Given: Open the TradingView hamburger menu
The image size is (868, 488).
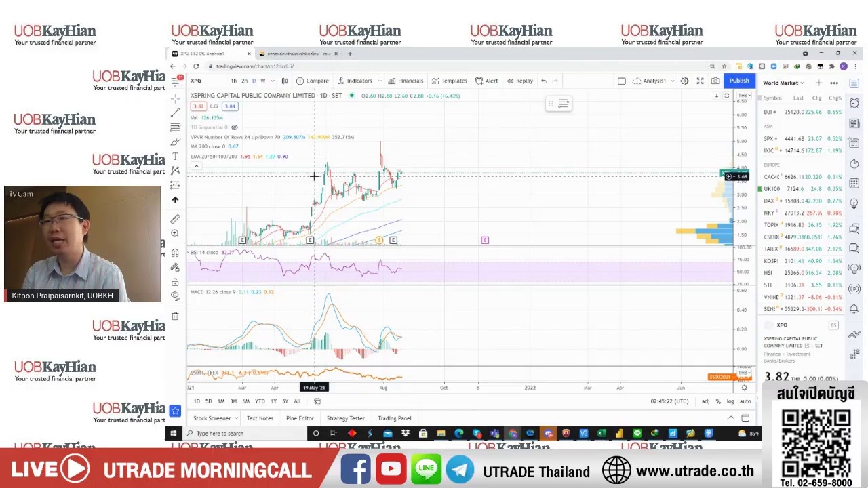Looking at the screenshot, I should coord(175,81).
